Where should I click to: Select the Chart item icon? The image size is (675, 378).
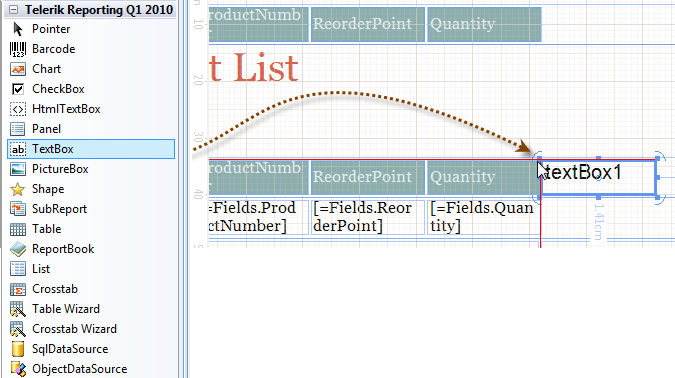pos(18,69)
